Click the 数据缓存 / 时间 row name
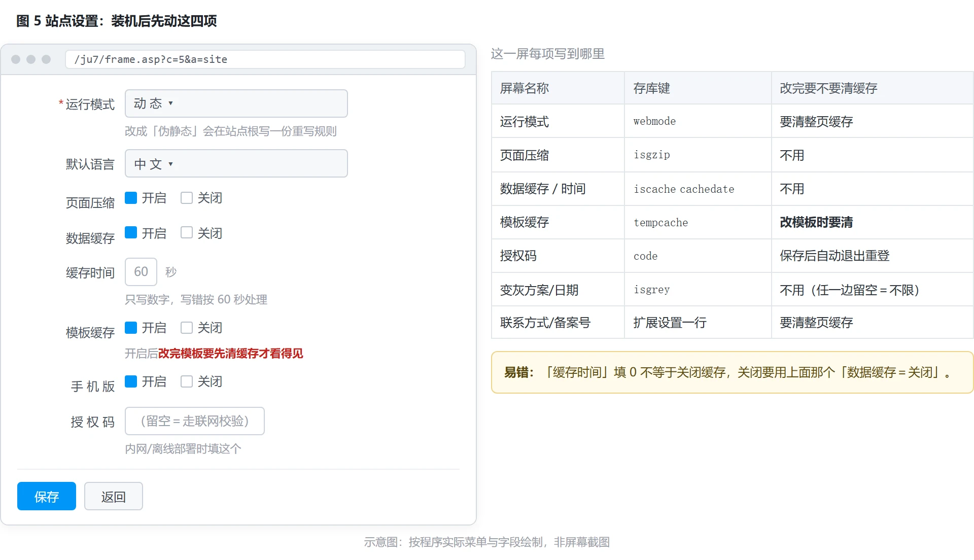This screenshot has width=974, height=560. coord(558,189)
